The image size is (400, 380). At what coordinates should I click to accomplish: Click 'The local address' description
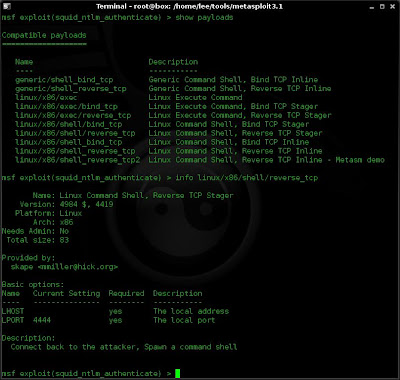[191, 311]
